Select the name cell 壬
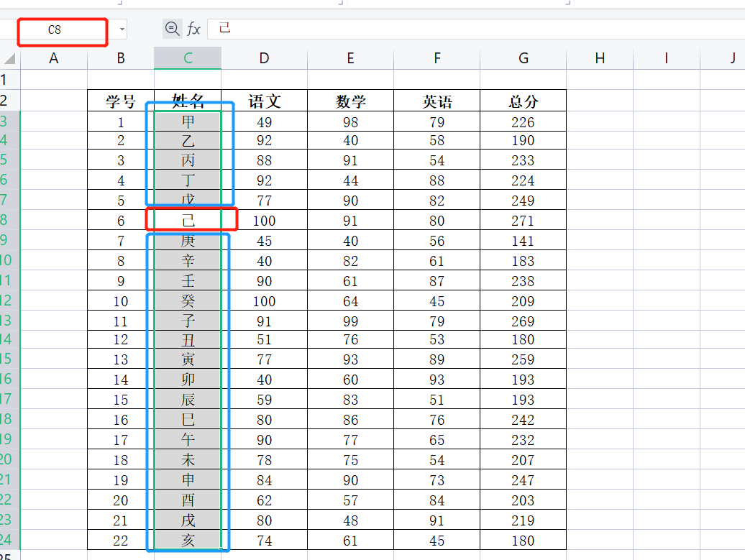 188,280
